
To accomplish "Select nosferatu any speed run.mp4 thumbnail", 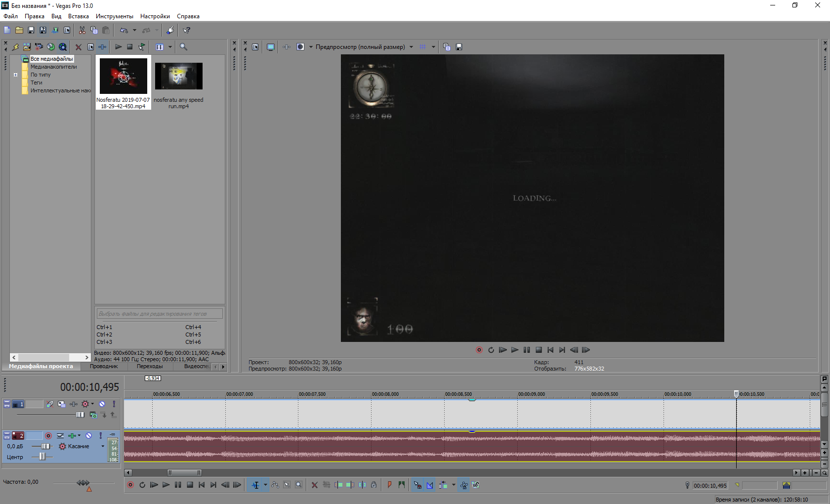I will [x=178, y=76].
